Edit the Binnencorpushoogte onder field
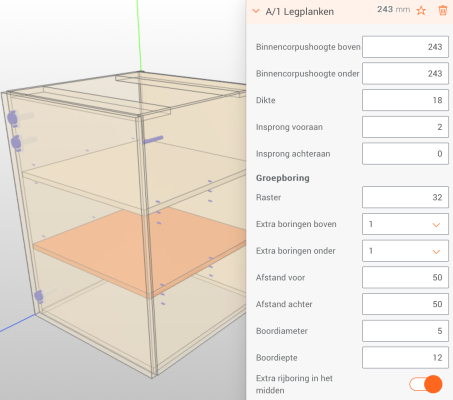453x400 pixels. point(405,73)
